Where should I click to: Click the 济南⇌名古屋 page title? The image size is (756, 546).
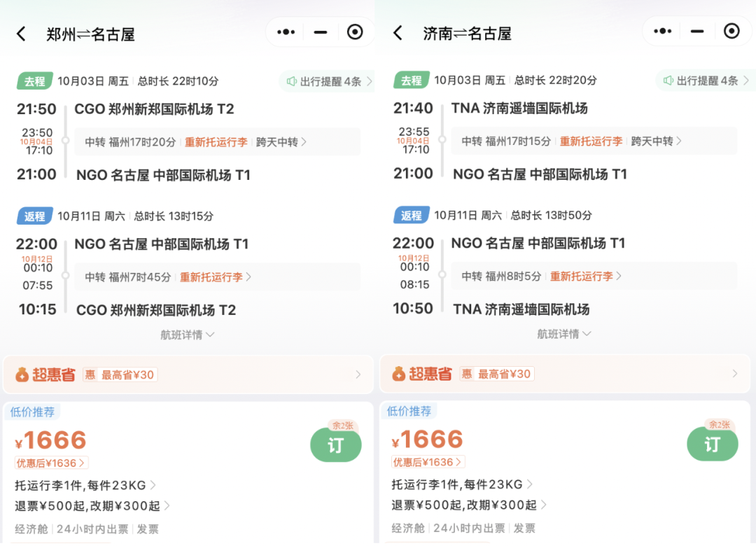tap(467, 34)
